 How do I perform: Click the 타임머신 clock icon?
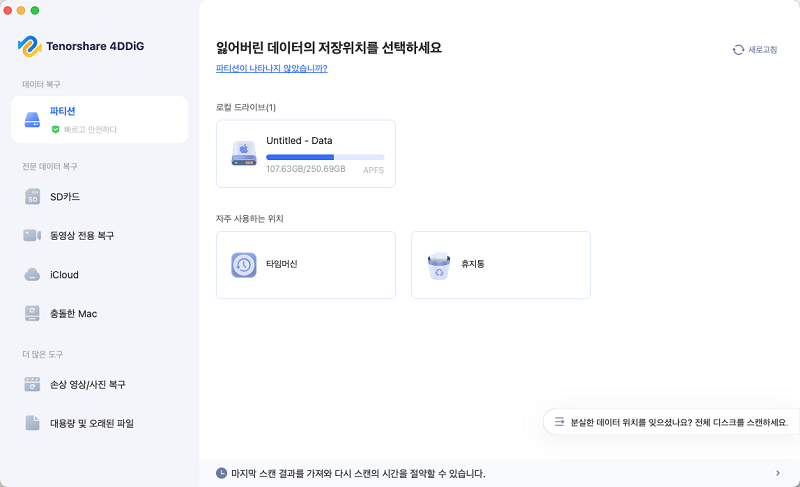pyautogui.click(x=244, y=265)
